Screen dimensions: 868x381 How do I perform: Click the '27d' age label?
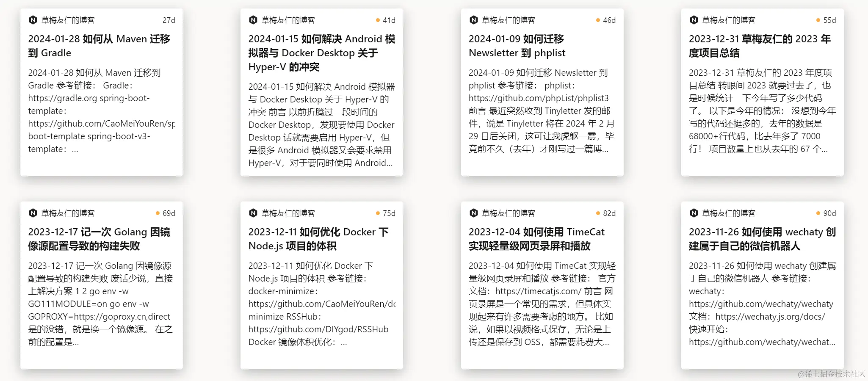(169, 20)
